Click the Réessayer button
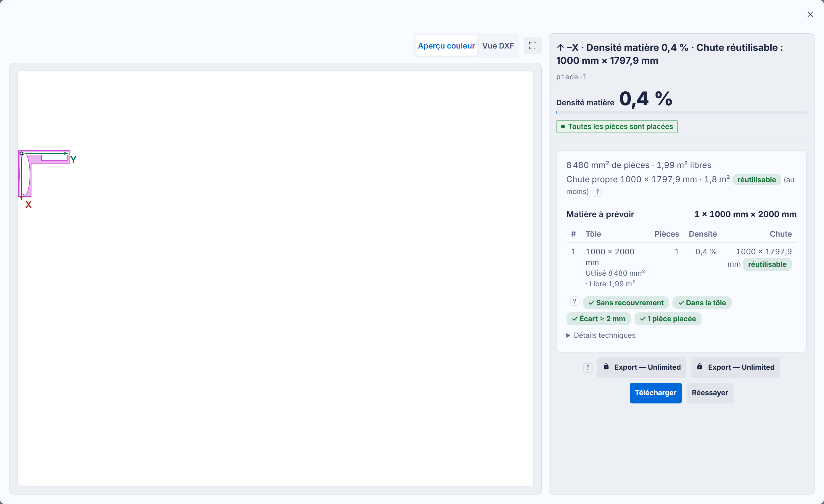The width and height of the screenshot is (824, 504). (710, 393)
